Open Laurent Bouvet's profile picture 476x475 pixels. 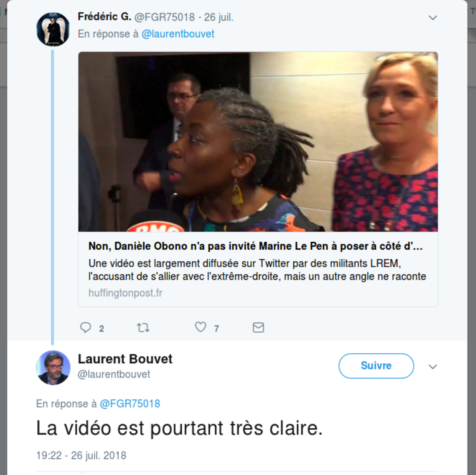(53, 368)
